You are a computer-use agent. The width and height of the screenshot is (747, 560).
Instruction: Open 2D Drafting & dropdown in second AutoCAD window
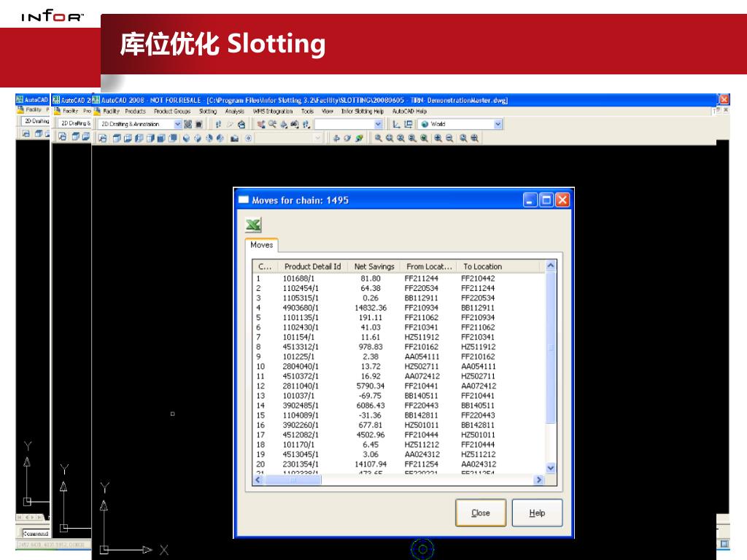(x=74, y=122)
